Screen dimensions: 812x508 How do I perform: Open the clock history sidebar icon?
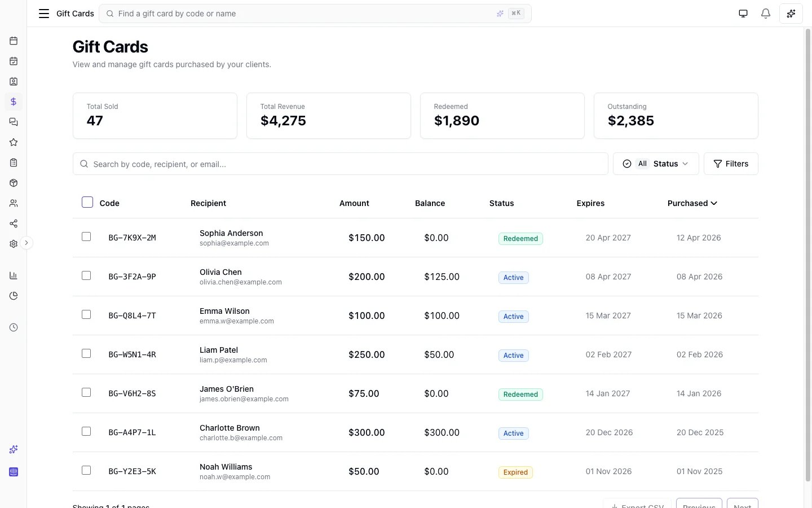coord(14,327)
